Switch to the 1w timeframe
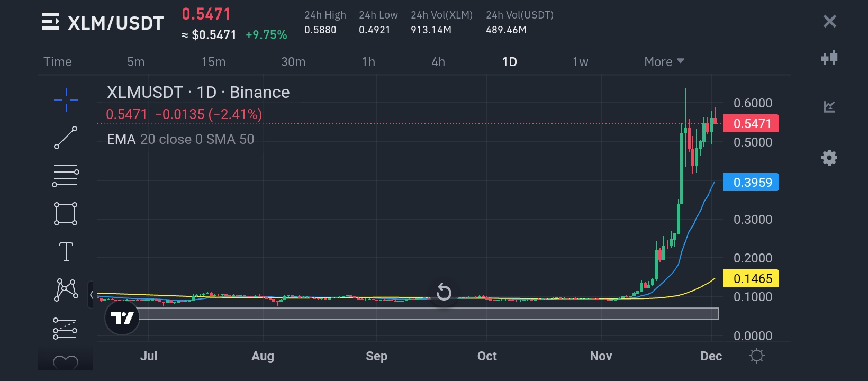868x381 pixels. point(580,62)
